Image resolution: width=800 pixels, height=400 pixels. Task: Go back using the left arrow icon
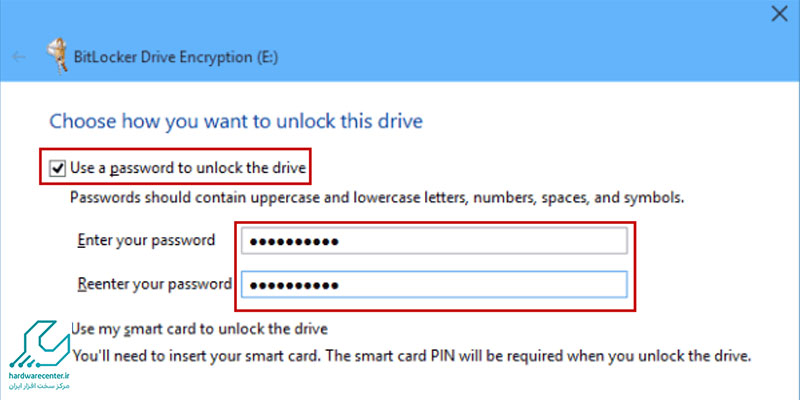pos(19,57)
